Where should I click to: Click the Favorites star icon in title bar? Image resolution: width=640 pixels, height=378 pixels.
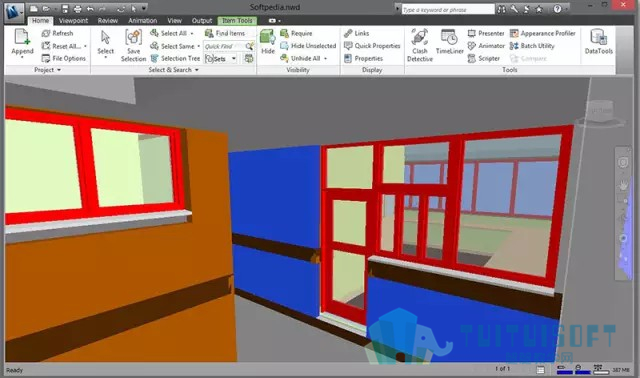coord(539,9)
